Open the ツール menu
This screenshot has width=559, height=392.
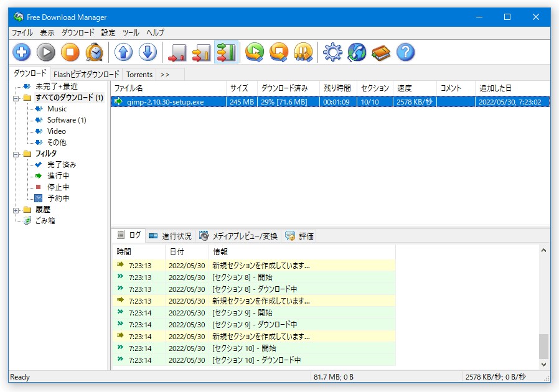(x=131, y=33)
